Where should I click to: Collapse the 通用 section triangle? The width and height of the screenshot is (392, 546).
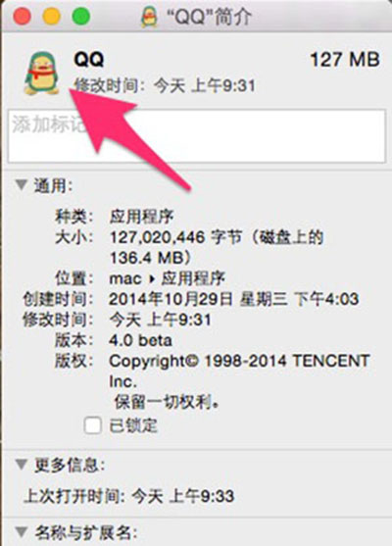[x=22, y=185]
